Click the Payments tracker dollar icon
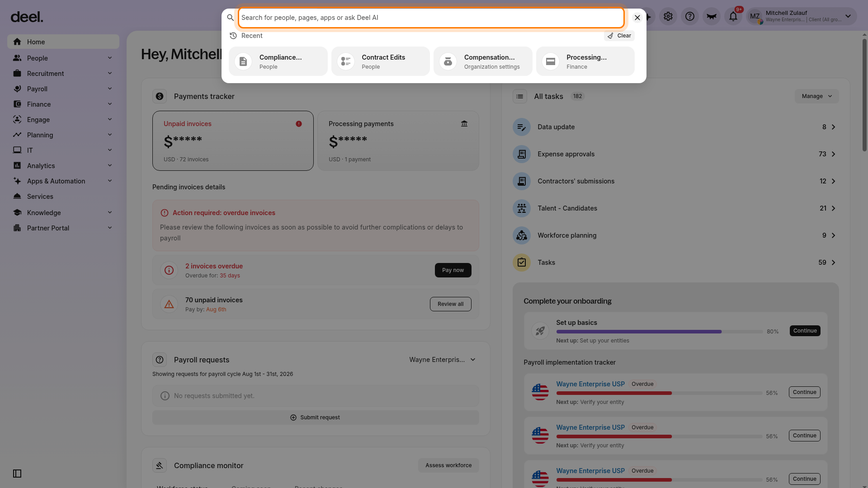The height and width of the screenshot is (488, 868). point(160,96)
